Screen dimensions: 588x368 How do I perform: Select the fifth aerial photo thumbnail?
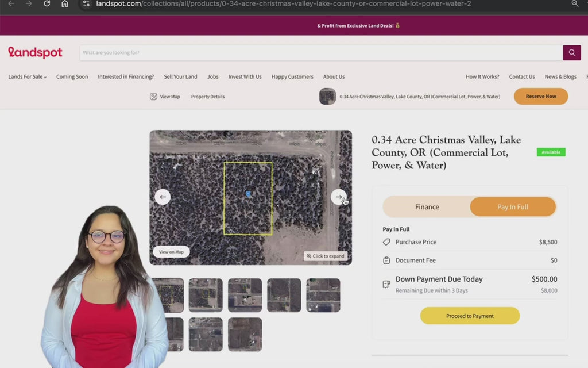[323, 295]
